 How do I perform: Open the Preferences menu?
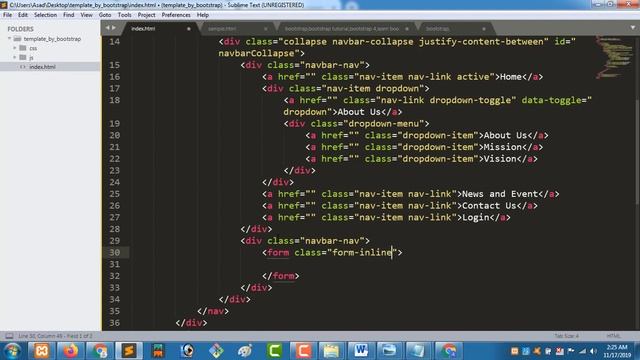click(176, 15)
